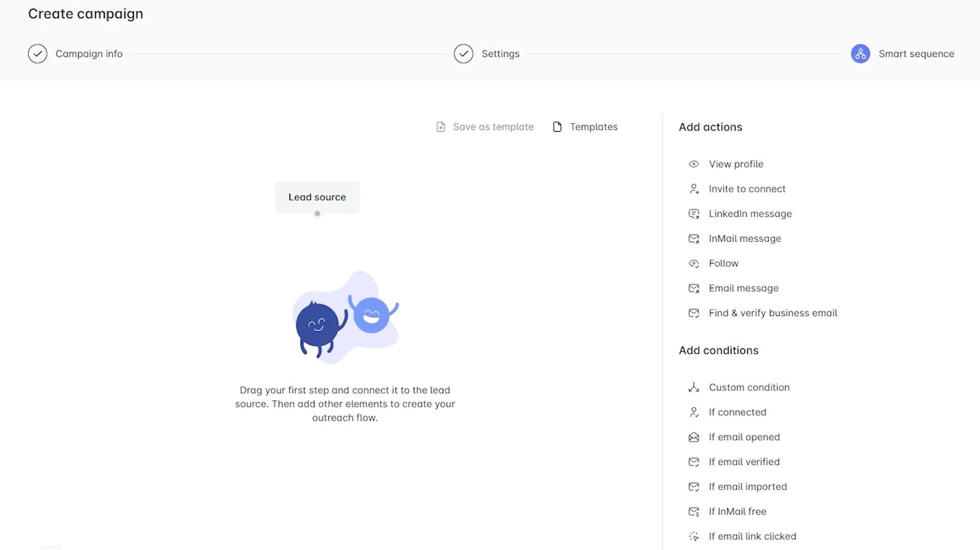The height and width of the screenshot is (550, 980).
Task: Click Save as template
Action: 484,127
